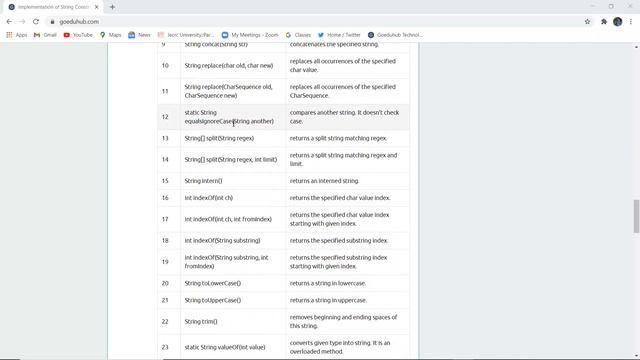Screen dimensions: 640x360
Task: Close the Implementation of String tab
Action: tap(97, 7)
